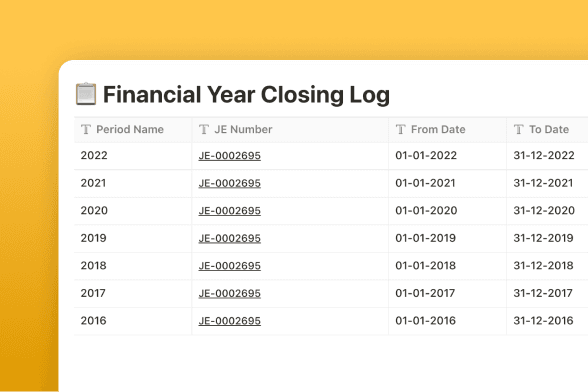This screenshot has width=588, height=392.
Task: Follow the JE-0002695 link for period 2019
Action: coord(230,238)
